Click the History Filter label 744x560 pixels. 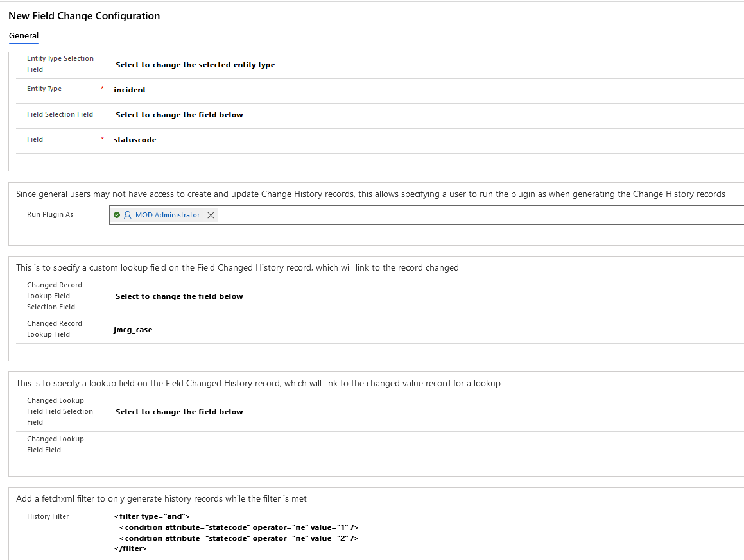[48, 516]
